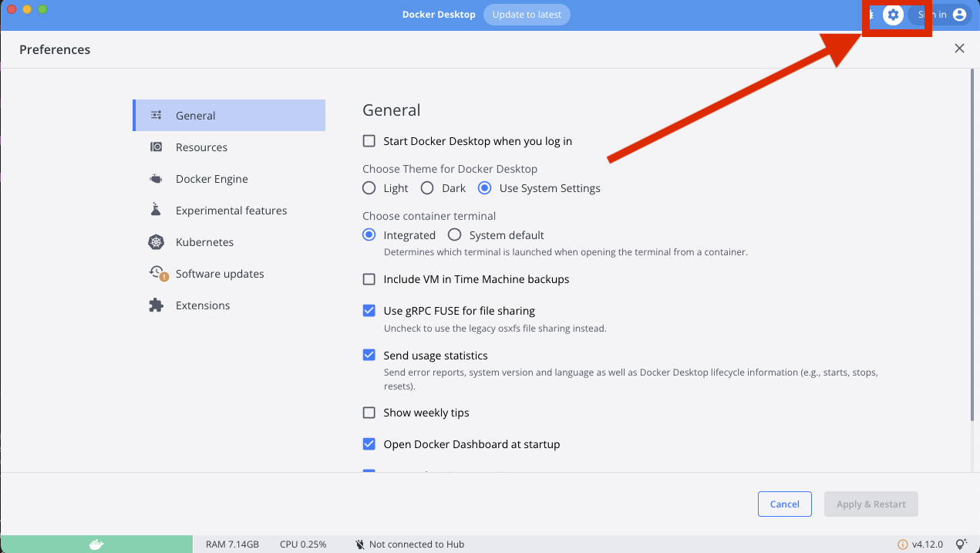Select the General settings tab
This screenshot has width=980, height=553.
point(229,116)
